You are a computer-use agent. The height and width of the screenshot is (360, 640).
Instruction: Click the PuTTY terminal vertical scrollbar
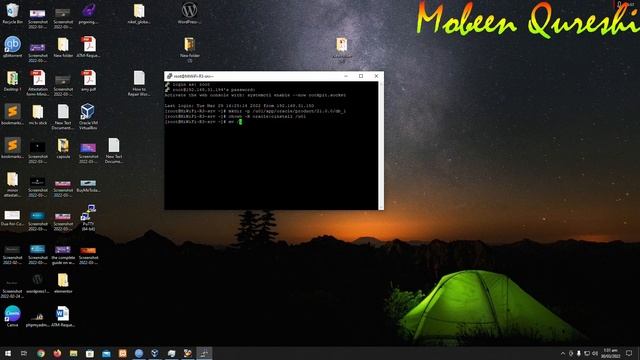pos(381,145)
